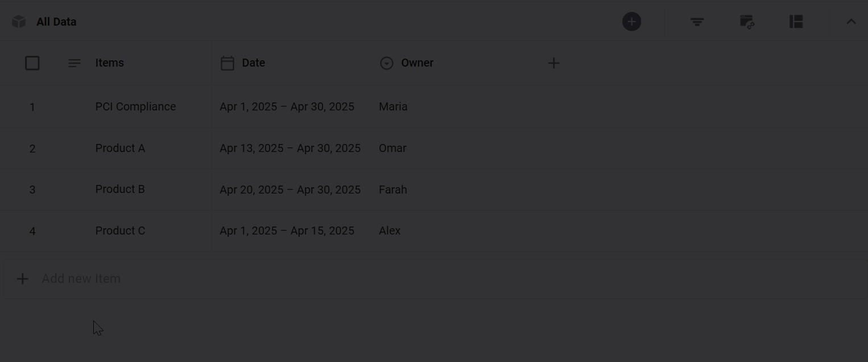Click the dropdown circle icon beside Owner
The height and width of the screenshot is (362, 868).
(386, 63)
